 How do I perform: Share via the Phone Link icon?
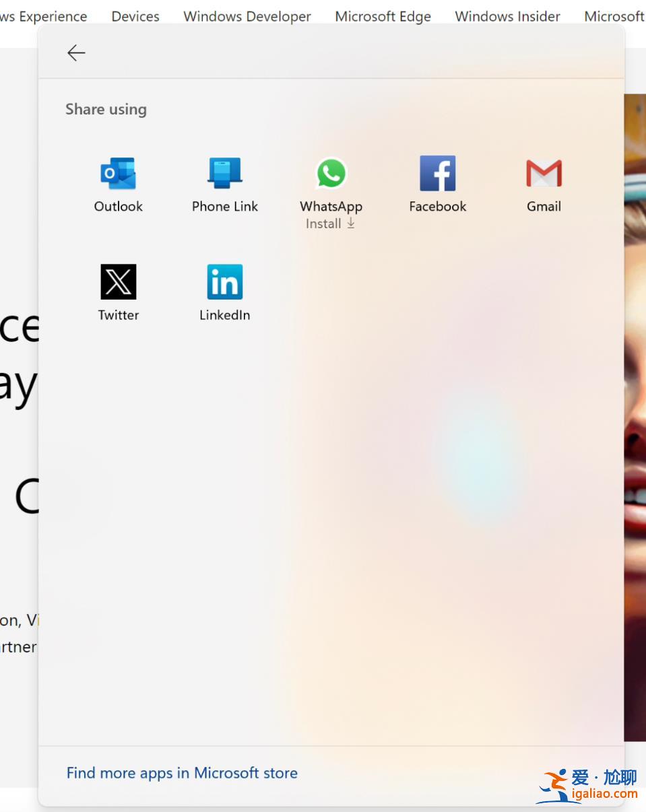(x=224, y=172)
